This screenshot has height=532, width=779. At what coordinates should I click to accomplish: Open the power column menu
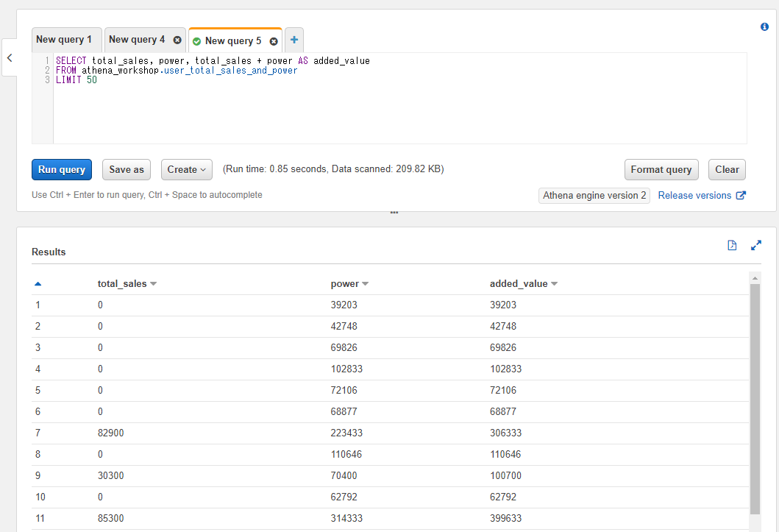(364, 283)
